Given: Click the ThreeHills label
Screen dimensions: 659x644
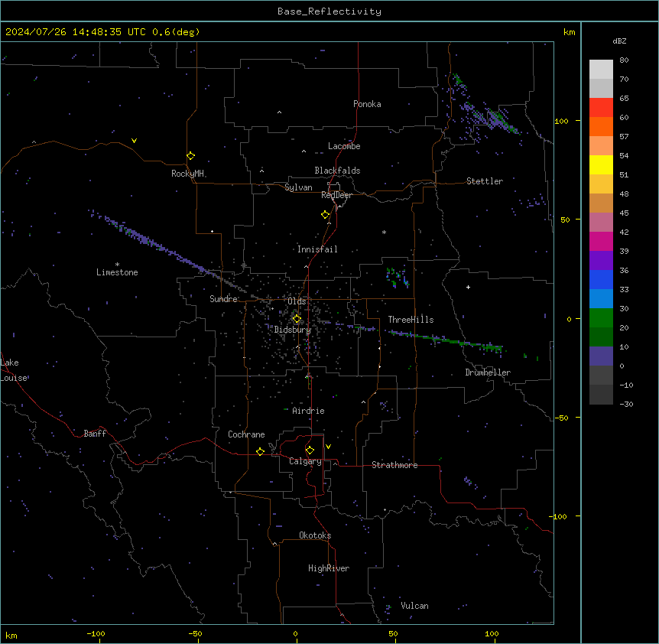Looking at the screenshot, I should (411, 320).
